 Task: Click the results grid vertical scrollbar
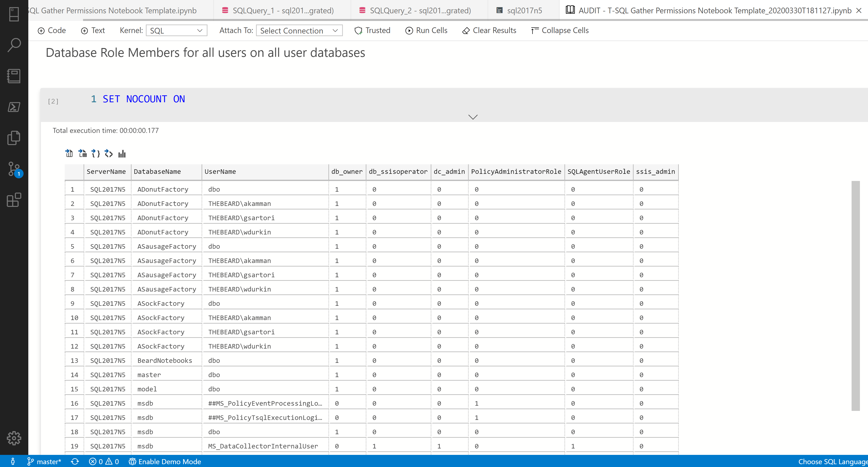point(855,296)
